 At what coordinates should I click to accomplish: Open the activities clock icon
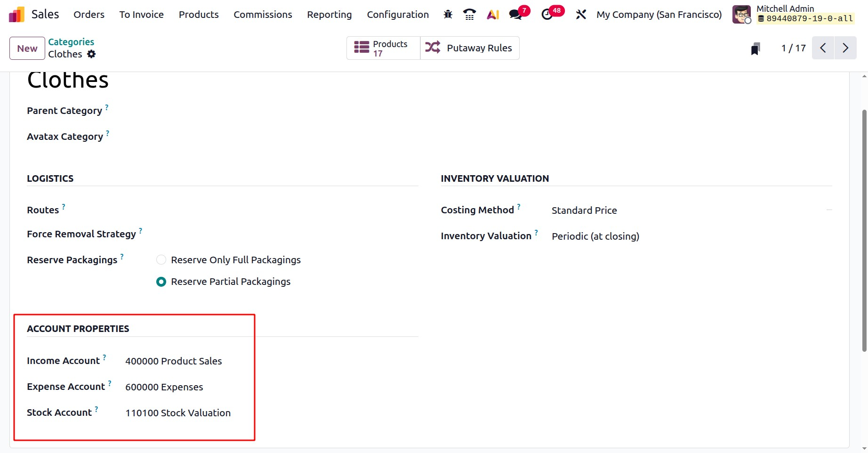(547, 15)
